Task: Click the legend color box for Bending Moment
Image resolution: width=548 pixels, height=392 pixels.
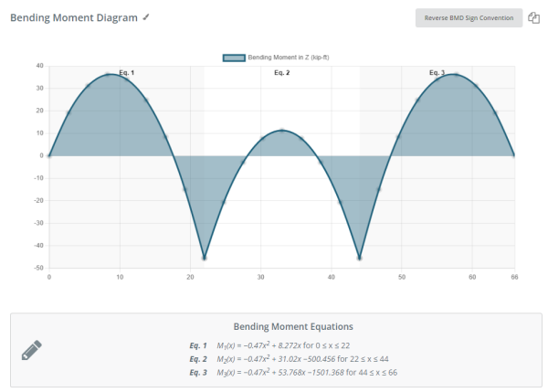Action: (234, 58)
